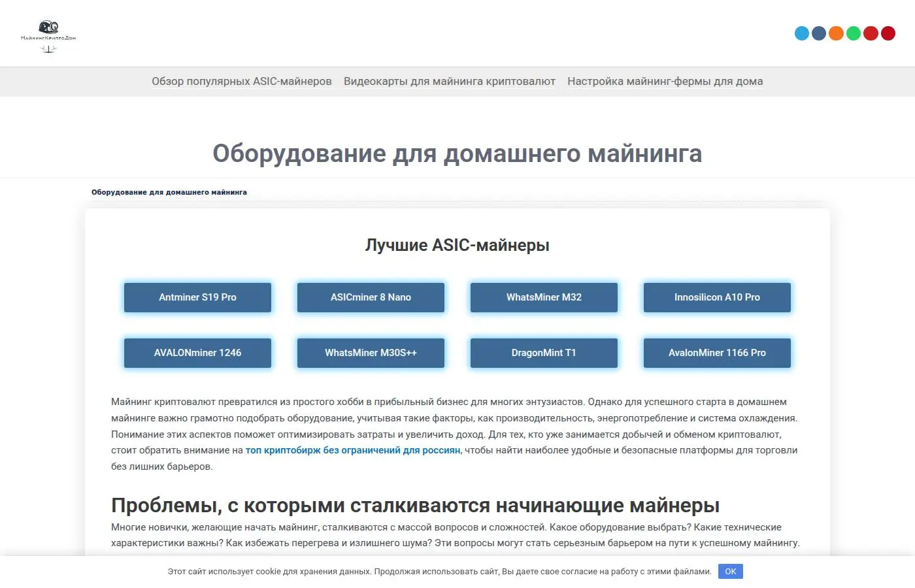The image size is (915, 588).
Task: Click heading 'Проблемы, с которыми сталкиваются начинающие майнеры'
Action: pos(416,505)
